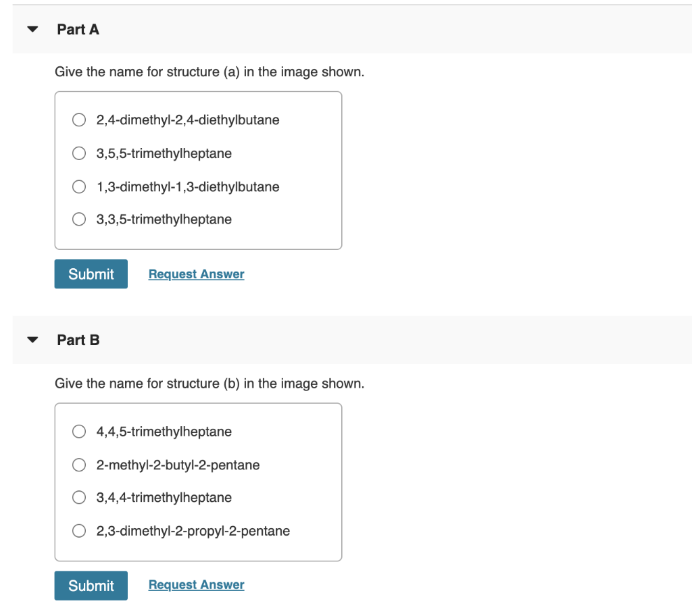Pick 1,3-dimethyl-1,3-diethylbutane option
Screen dimensions: 692x616
pos(80,186)
